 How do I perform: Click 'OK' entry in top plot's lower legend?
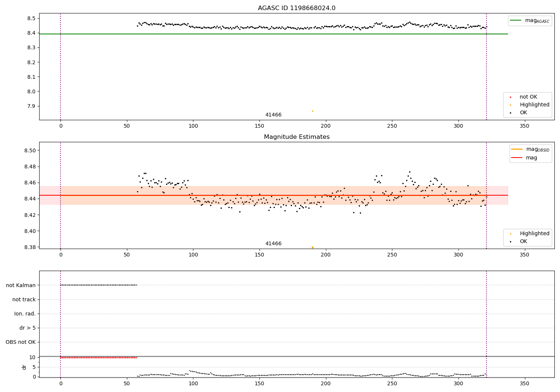(519, 113)
